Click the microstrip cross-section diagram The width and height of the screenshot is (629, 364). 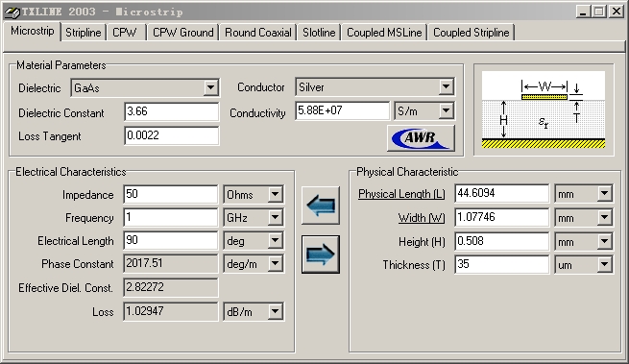544,109
